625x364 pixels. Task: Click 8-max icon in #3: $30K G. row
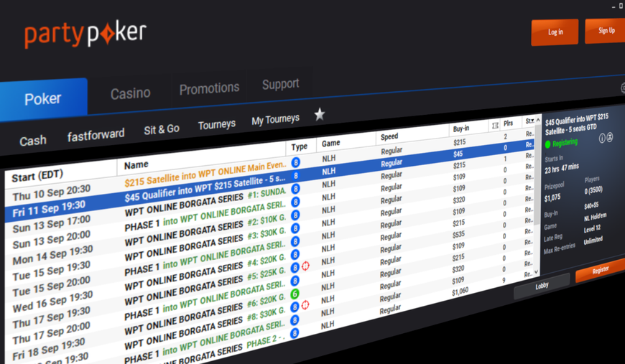tap(295, 228)
